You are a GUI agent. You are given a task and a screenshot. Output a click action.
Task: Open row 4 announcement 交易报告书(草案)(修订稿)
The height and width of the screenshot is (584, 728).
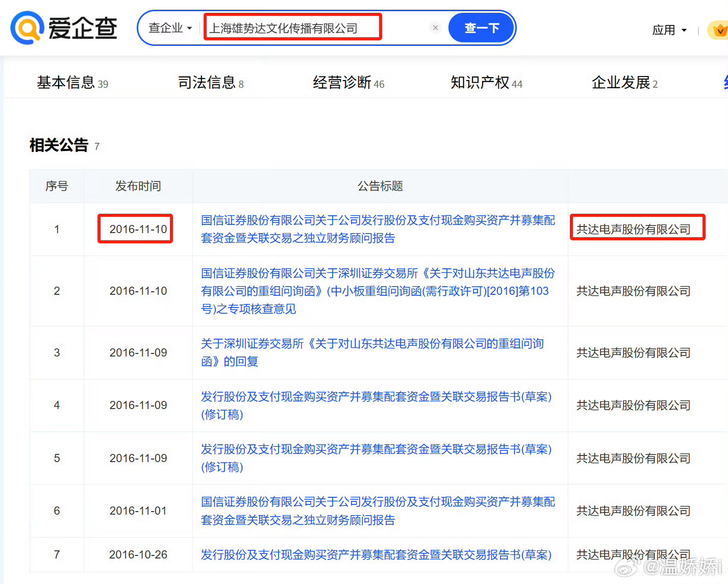point(376,405)
